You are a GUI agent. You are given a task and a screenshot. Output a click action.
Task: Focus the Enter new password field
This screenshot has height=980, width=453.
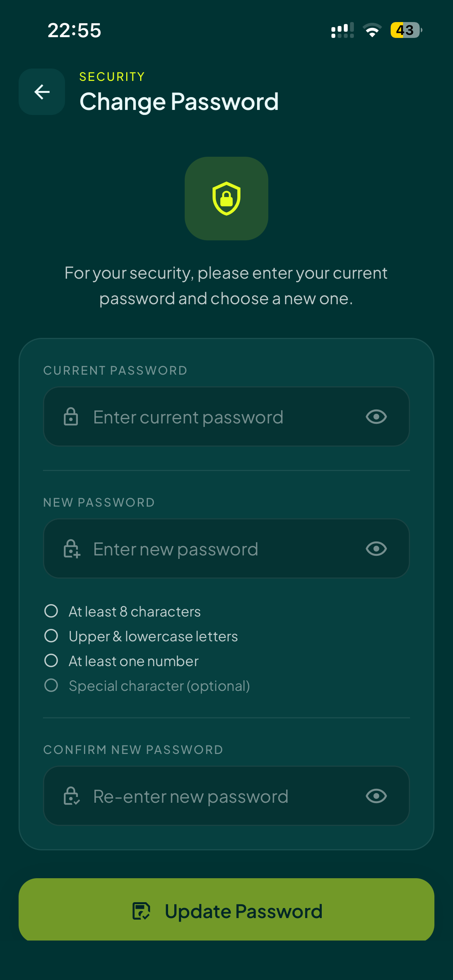226,549
